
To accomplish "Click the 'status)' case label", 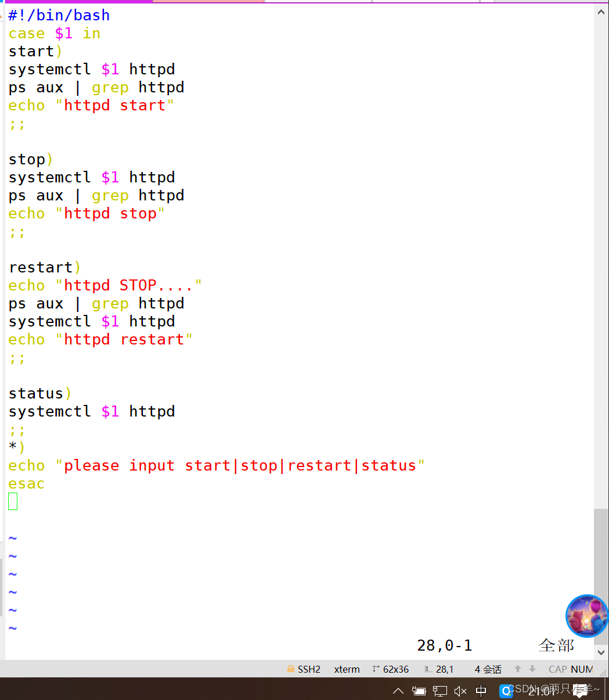I will pyautogui.click(x=41, y=393).
